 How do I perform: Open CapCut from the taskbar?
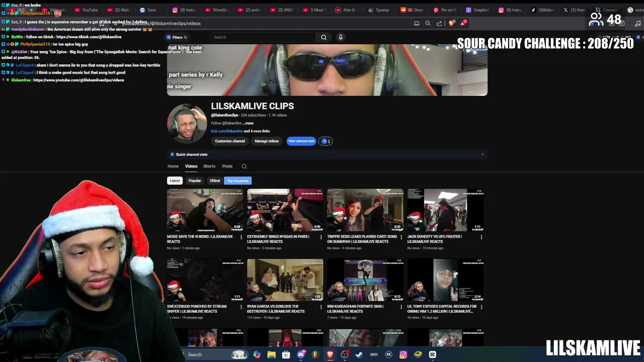coord(432,355)
